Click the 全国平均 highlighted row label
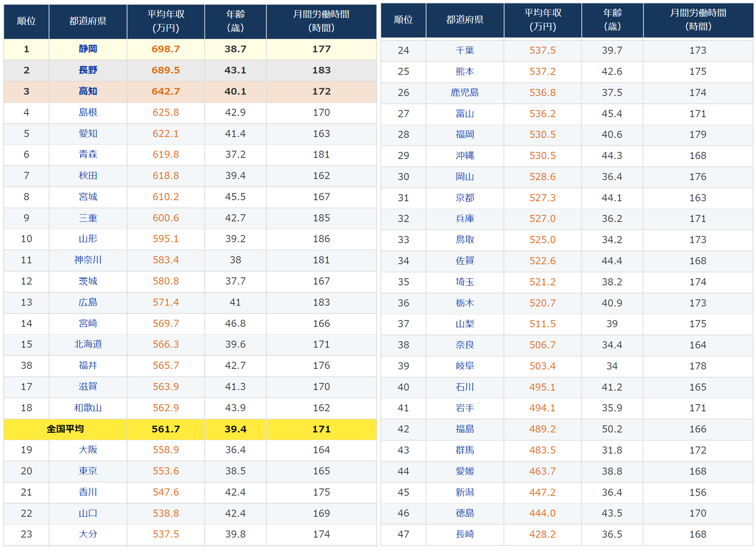 (65, 429)
